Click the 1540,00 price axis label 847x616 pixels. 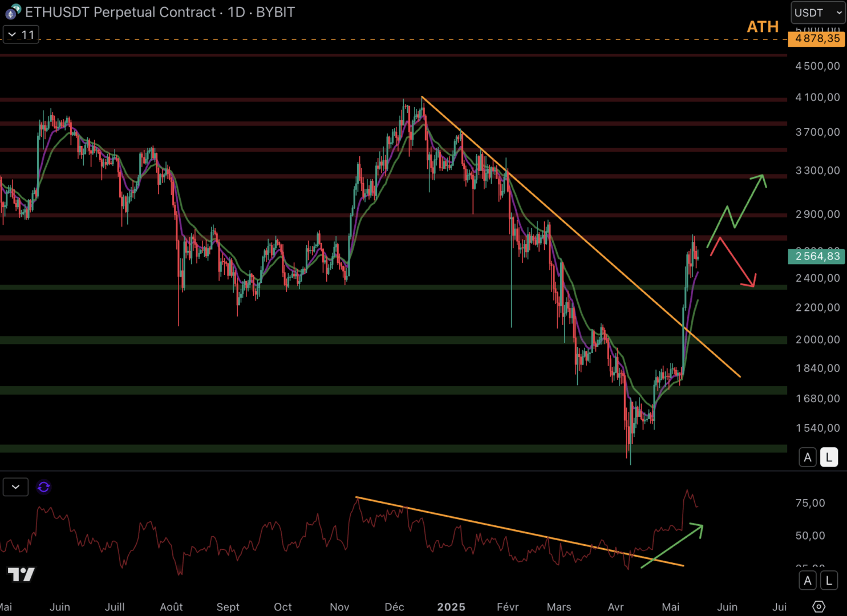tap(818, 428)
